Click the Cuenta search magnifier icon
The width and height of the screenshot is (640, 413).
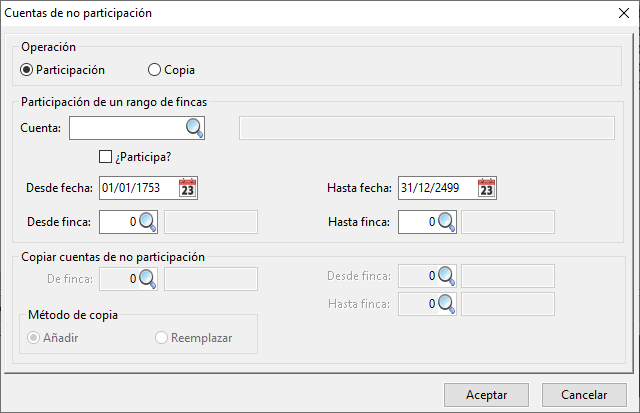click(x=194, y=128)
